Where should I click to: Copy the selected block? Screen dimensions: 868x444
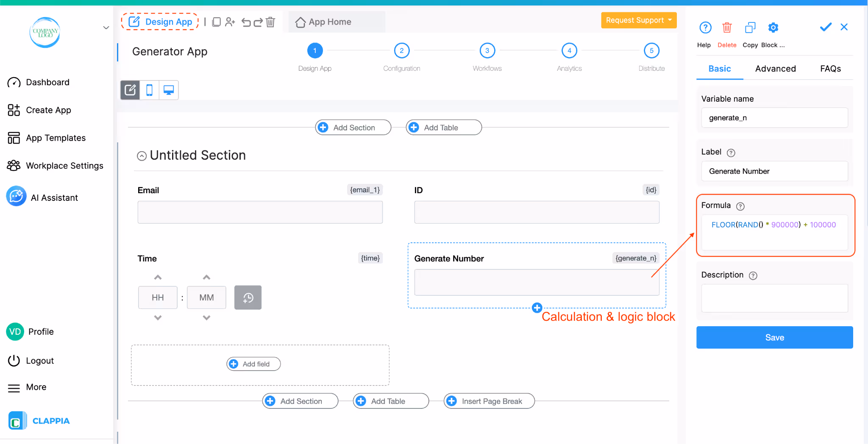(750, 28)
